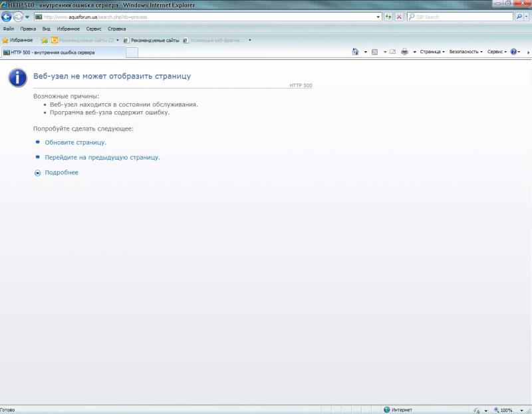Viewport: 532px width, 414px height.
Task: Expand the address bar URL history dropdown
Action: click(378, 17)
